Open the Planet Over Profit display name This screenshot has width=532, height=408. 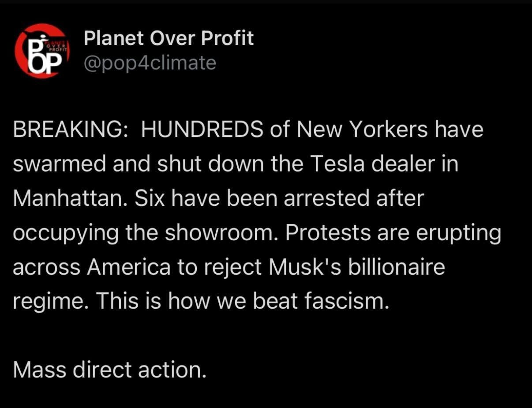click(x=169, y=39)
